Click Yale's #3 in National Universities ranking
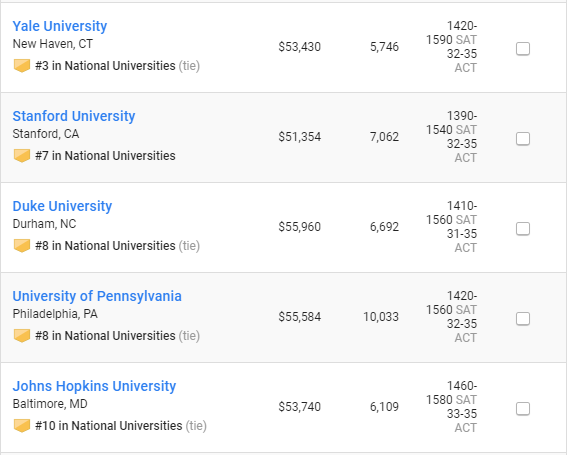 coord(105,66)
